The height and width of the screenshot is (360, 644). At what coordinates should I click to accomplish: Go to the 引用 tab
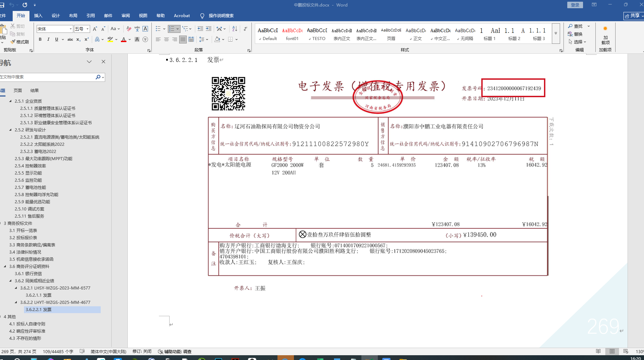tap(91, 16)
